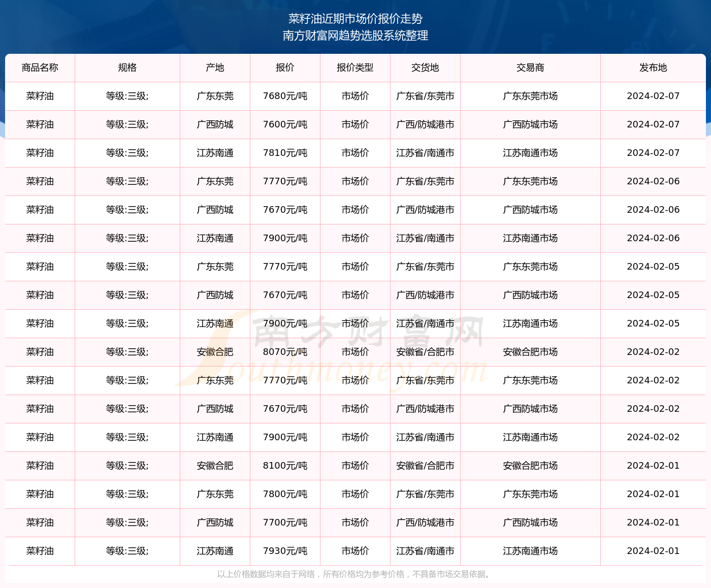Click 广西/防城港市 in the 7700元/吨 row
The height and width of the screenshot is (588, 711).
pos(426,522)
